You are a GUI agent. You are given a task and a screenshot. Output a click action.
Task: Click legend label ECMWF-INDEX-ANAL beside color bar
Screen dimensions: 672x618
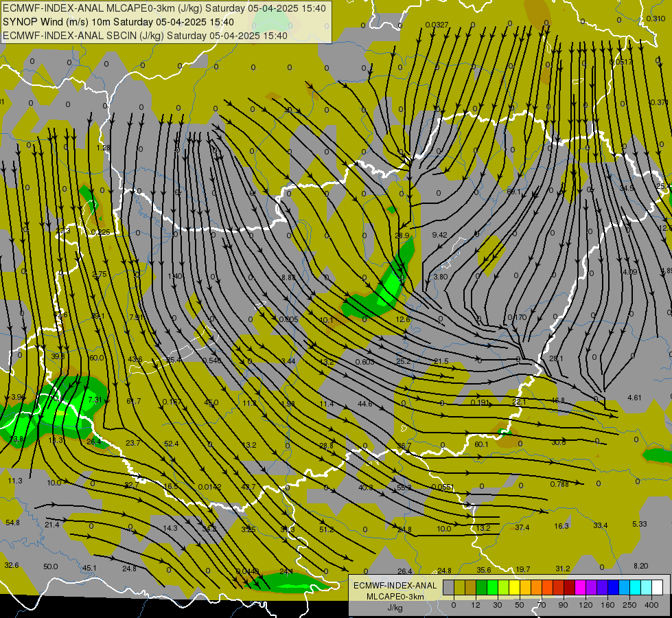[x=395, y=586]
